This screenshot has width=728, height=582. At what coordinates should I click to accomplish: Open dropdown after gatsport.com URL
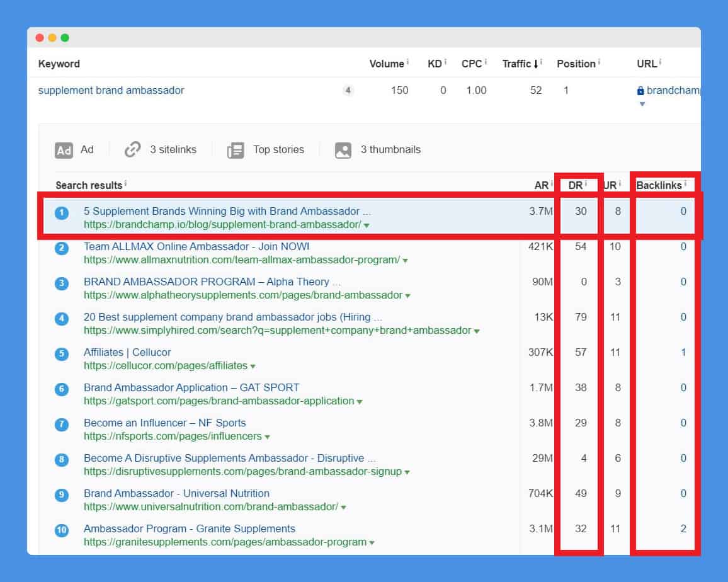[360, 402]
